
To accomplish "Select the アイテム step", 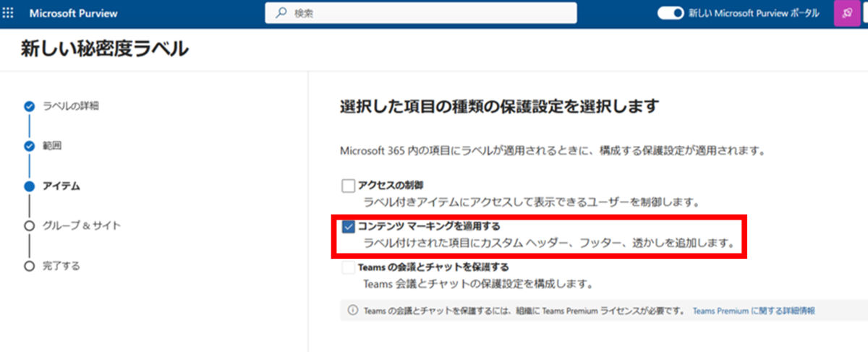I will point(61,186).
